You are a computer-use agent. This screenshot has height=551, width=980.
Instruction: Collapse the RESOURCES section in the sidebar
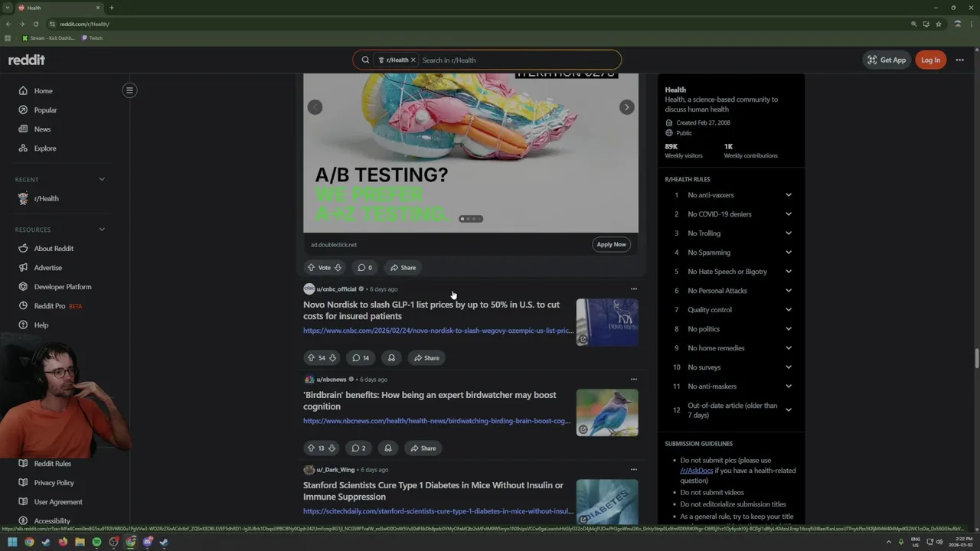pyautogui.click(x=102, y=230)
